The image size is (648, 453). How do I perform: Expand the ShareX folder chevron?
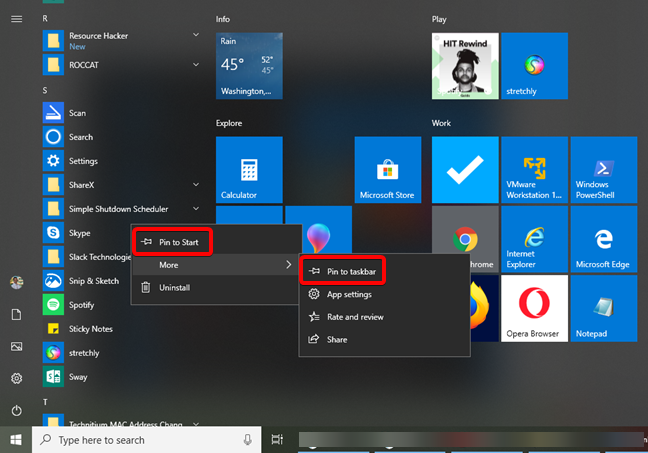pyautogui.click(x=196, y=184)
